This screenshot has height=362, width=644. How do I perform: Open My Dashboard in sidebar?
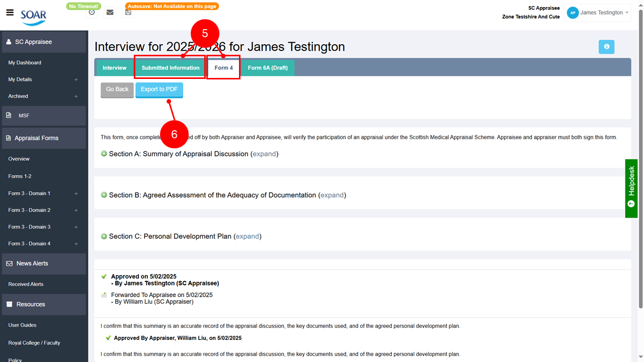tap(25, 63)
